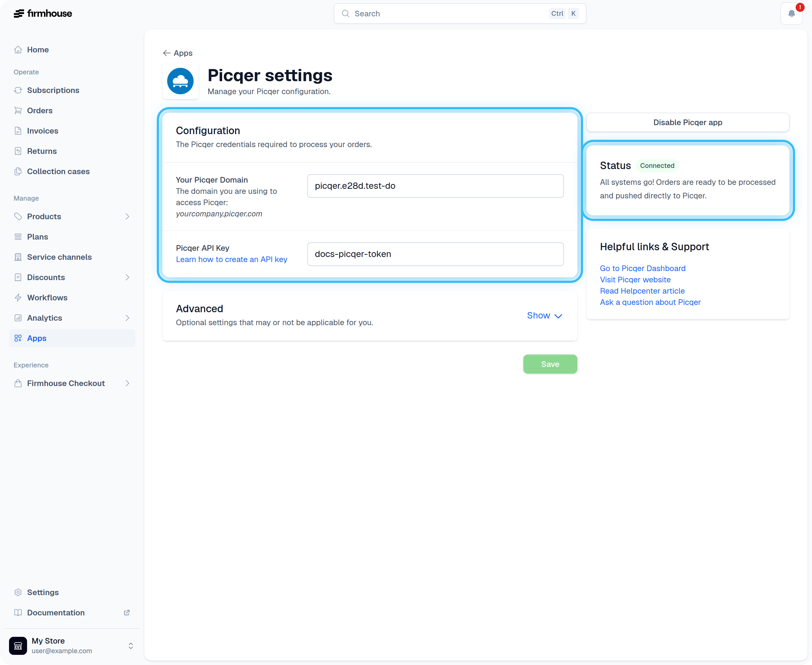The image size is (812, 665).
Task: Click the Picqer settings heading
Action: click(270, 75)
